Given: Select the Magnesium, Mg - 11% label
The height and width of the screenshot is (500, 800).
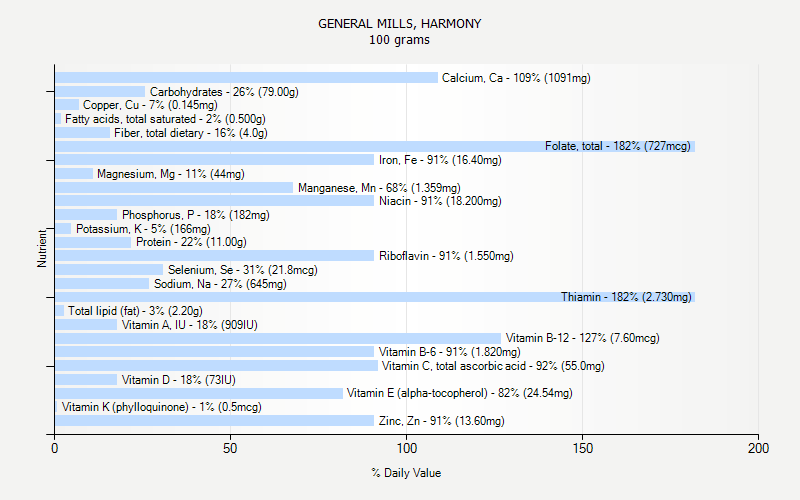Looking at the screenshot, I should 171,174.
